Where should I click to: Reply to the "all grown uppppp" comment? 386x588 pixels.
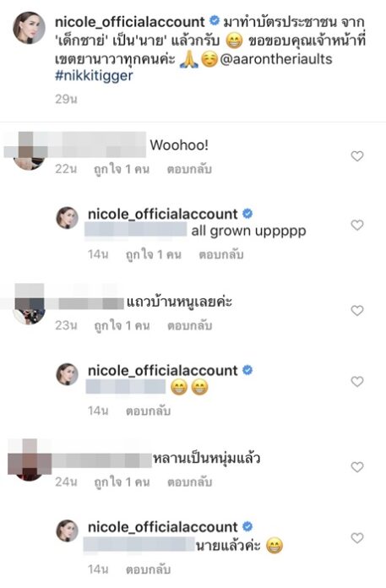click(x=221, y=255)
